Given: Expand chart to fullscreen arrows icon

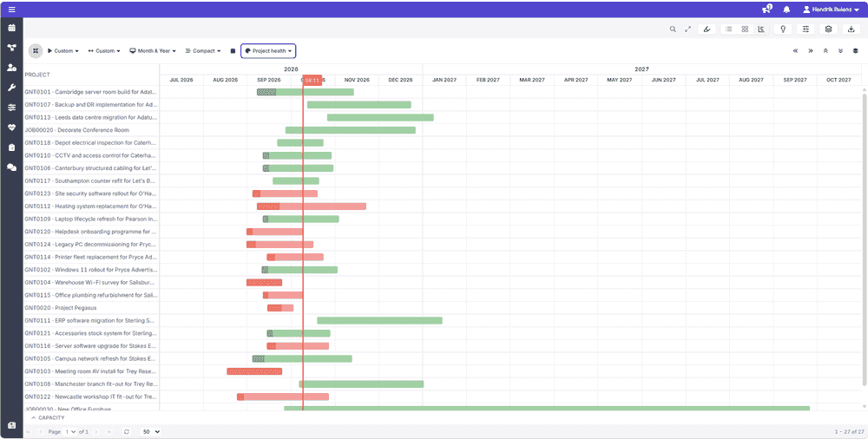Looking at the screenshot, I should point(688,29).
